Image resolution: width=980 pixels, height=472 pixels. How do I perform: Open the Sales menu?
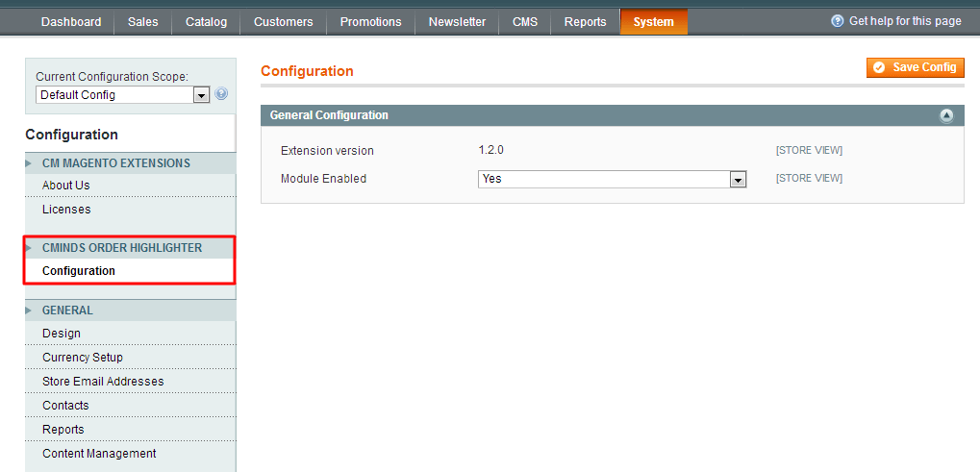tap(142, 22)
